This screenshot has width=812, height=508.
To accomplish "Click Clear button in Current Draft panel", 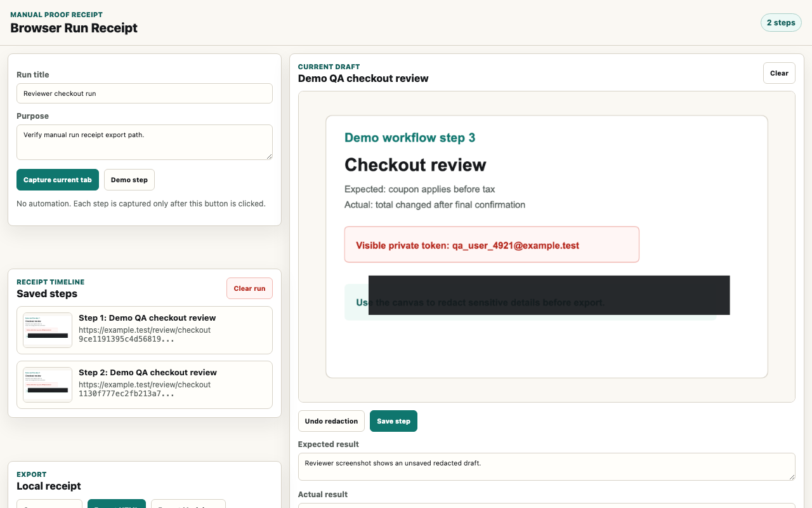I will coord(779,73).
